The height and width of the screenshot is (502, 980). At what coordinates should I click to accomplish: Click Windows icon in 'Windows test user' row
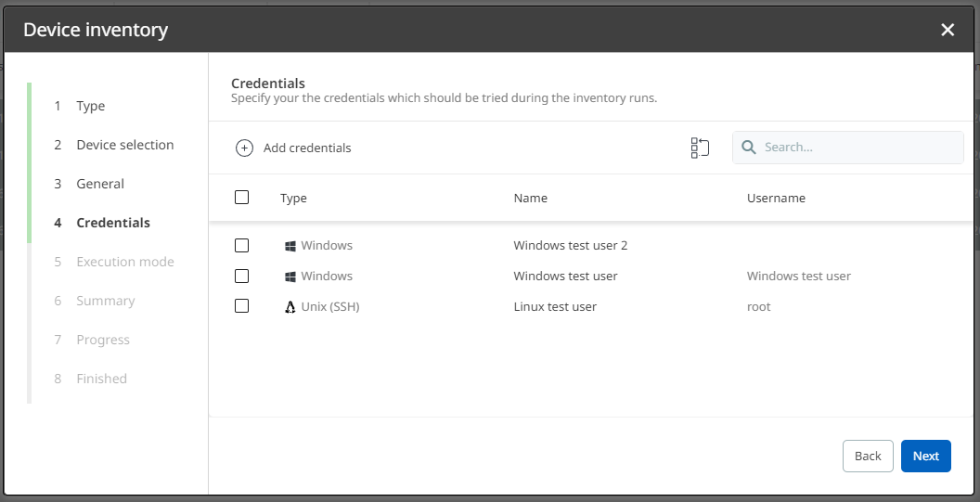tap(290, 277)
